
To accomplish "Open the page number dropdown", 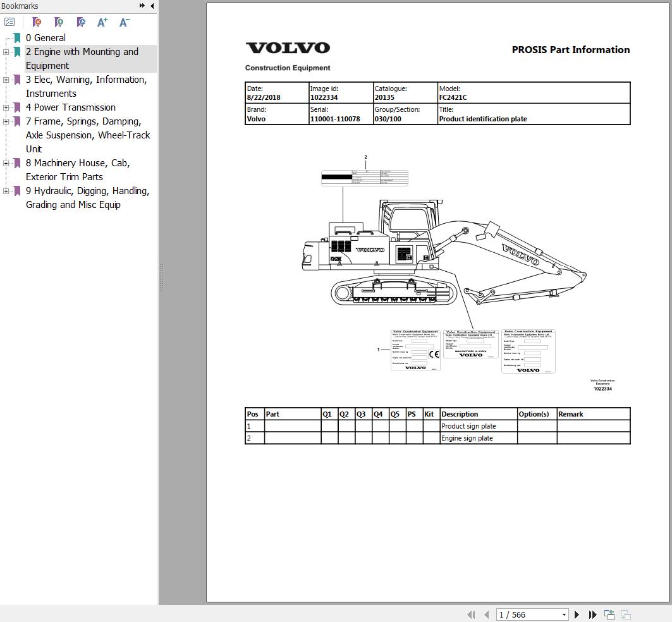I will (x=564, y=614).
